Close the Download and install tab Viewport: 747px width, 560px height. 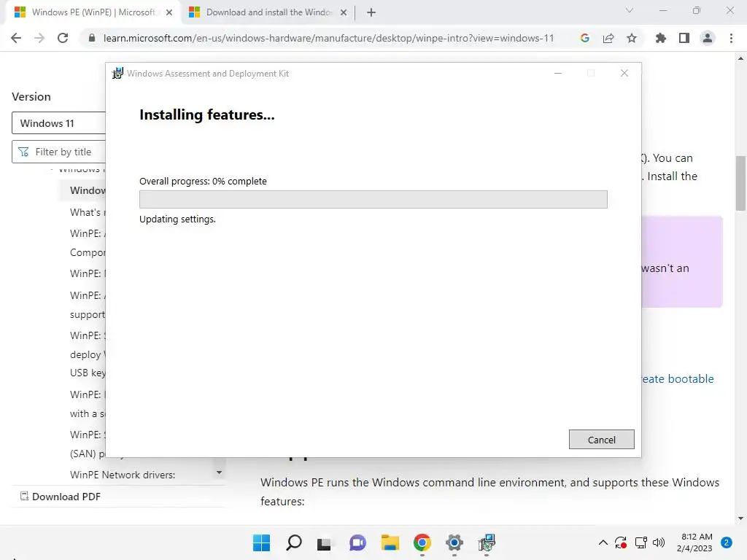[x=343, y=13]
